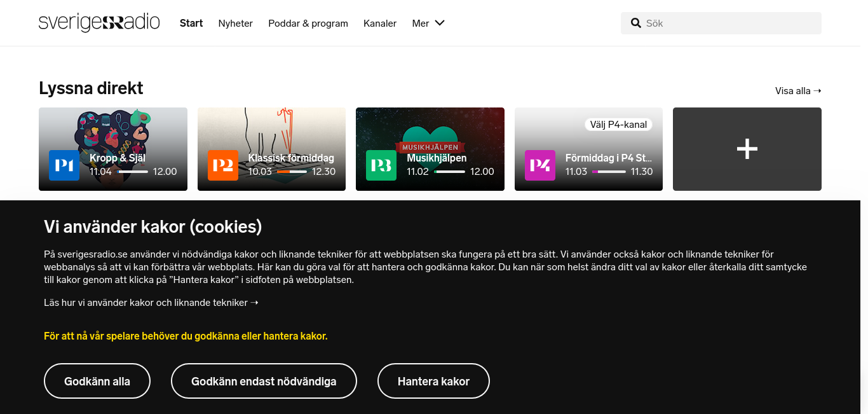Click the search magnifier icon
The width and height of the screenshot is (868, 414).
coord(635,23)
